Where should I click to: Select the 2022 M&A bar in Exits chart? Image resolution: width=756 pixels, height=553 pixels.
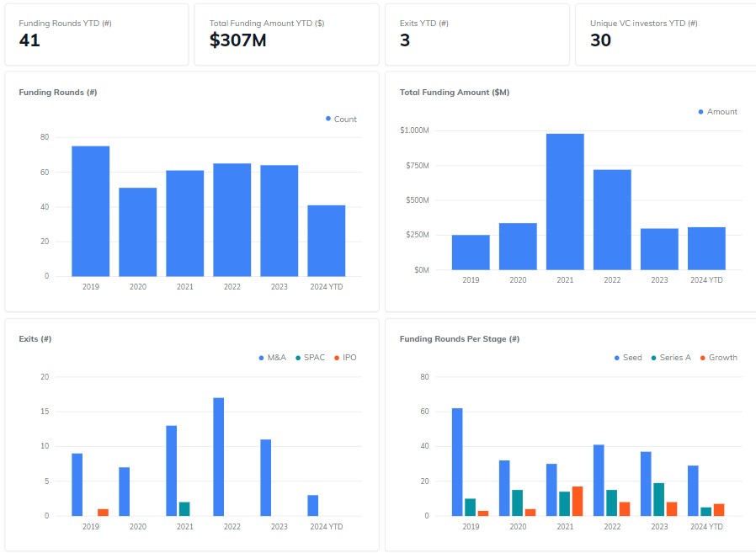point(218,456)
